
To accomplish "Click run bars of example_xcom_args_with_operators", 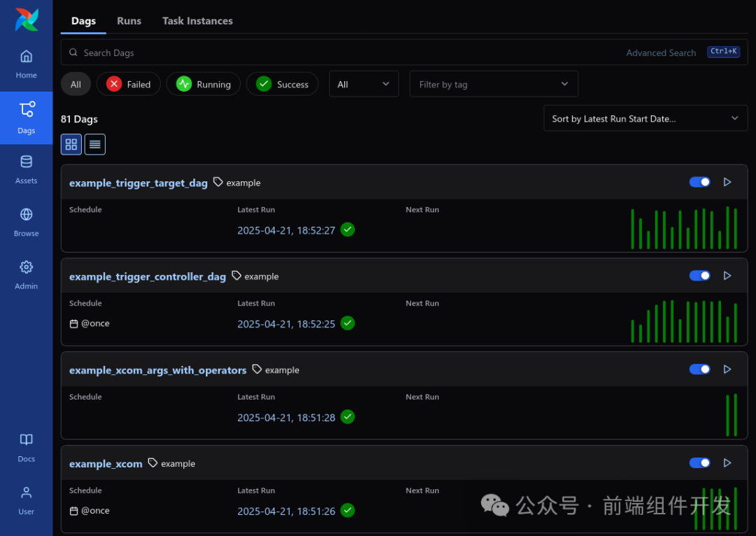I will point(731,415).
